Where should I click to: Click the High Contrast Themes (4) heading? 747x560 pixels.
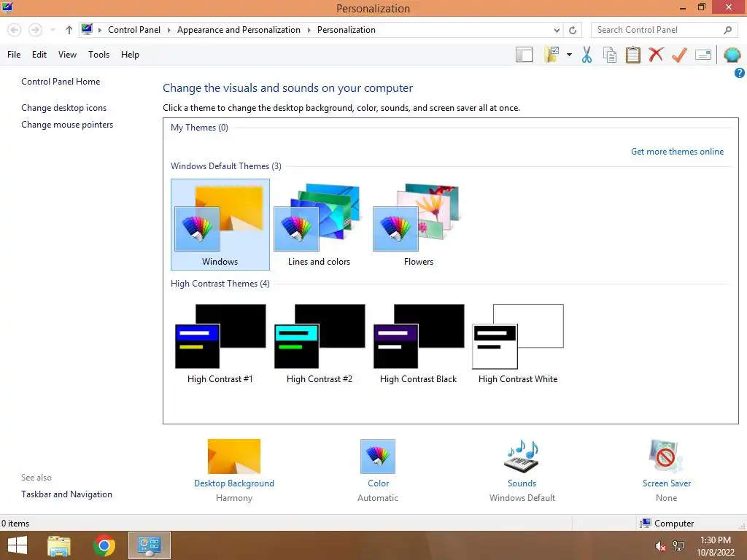click(x=220, y=284)
